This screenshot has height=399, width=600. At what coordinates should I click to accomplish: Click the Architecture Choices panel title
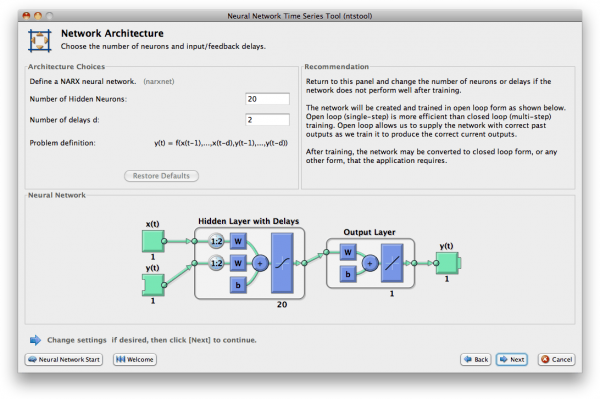pos(66,67)
